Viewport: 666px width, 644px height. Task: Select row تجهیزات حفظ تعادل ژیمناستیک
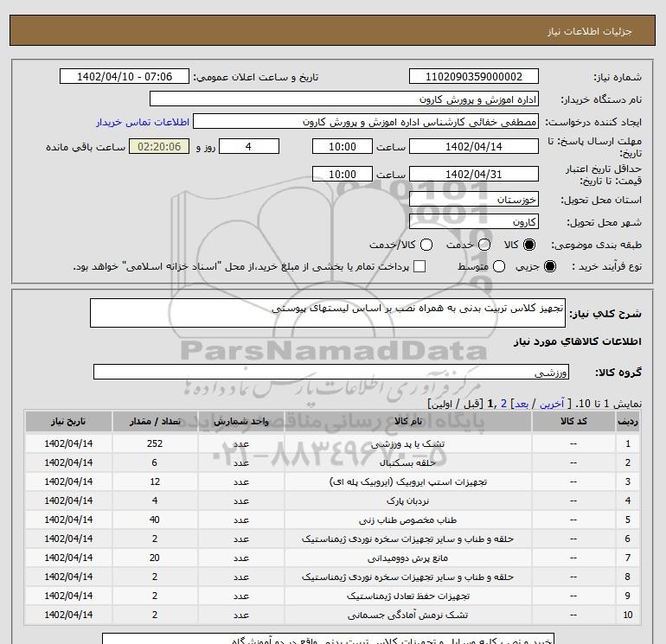click(332, 596)
